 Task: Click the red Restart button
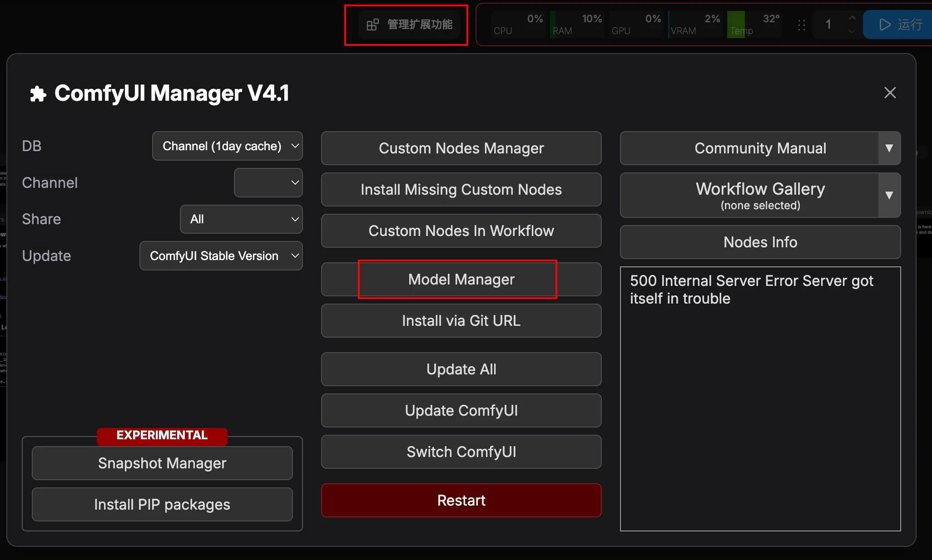(461, 501)
